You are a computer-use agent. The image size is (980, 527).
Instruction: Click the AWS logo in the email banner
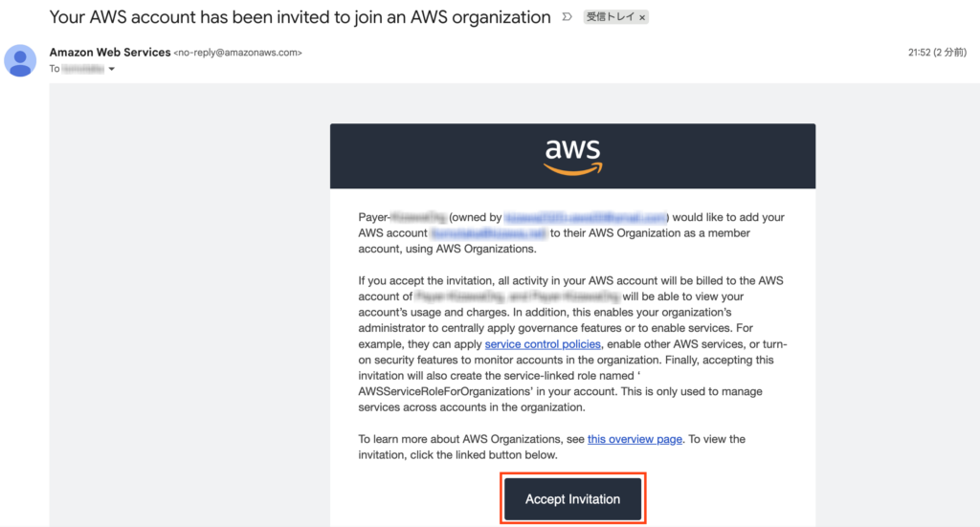tap(572, 156)
